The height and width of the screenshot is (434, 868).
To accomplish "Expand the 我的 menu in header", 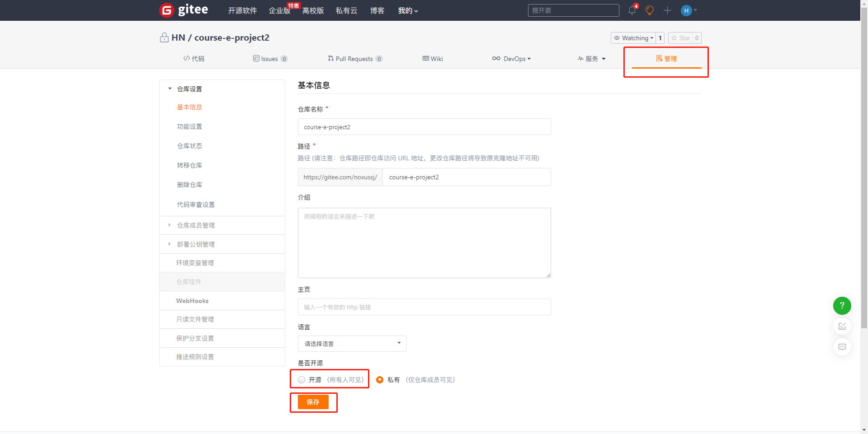I will click(408, 10).
